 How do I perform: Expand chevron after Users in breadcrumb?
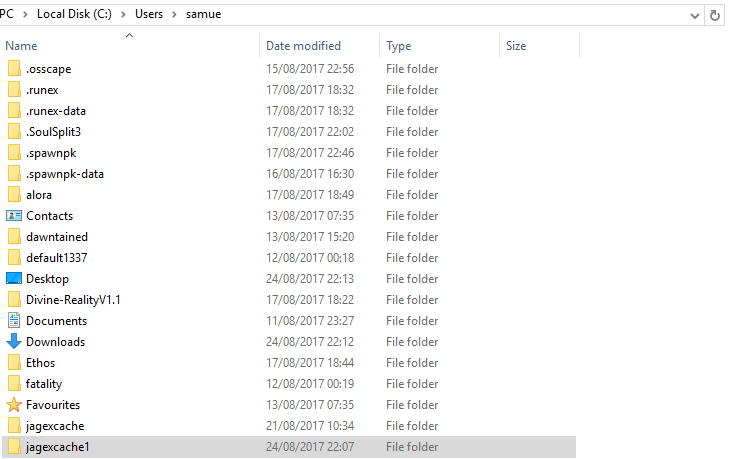point(174,14)
